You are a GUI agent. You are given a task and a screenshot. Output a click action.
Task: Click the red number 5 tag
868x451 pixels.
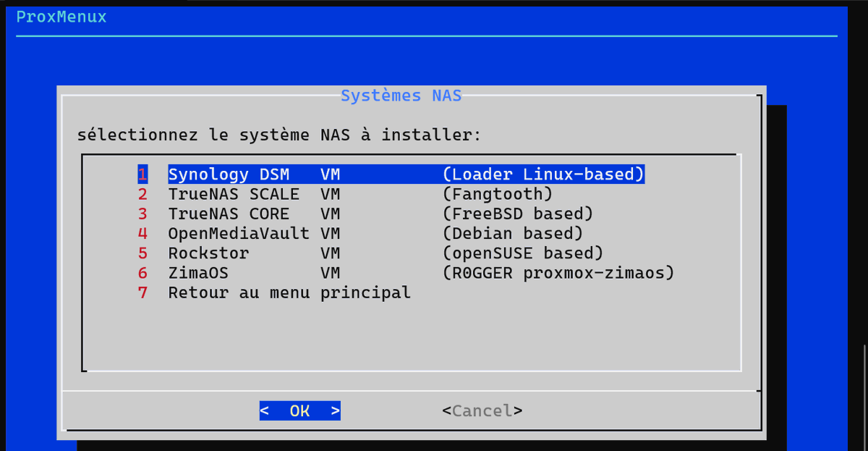tap(142, 253)
